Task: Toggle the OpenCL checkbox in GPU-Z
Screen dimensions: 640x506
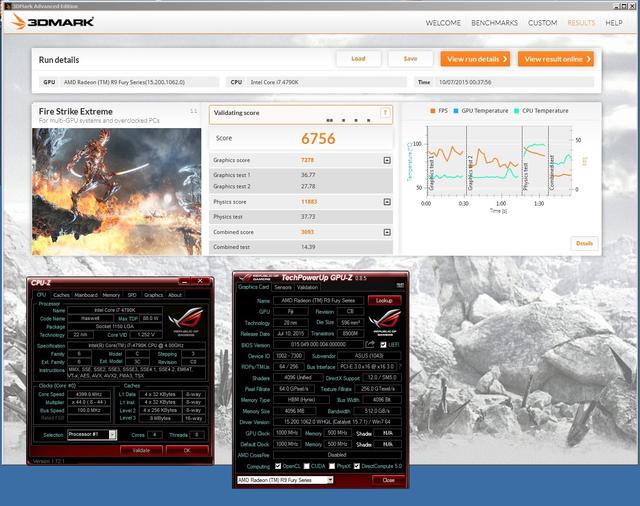Action: point(278,466)
